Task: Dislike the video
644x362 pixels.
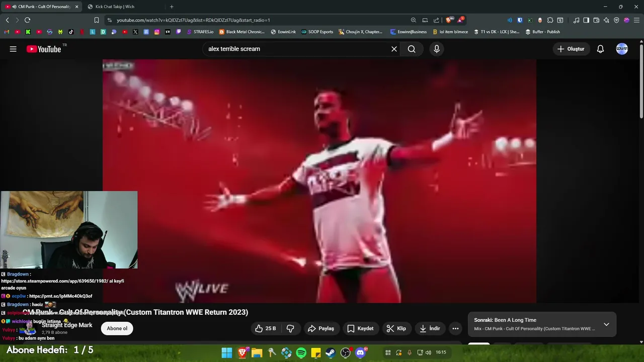Action: coord(290,328)
